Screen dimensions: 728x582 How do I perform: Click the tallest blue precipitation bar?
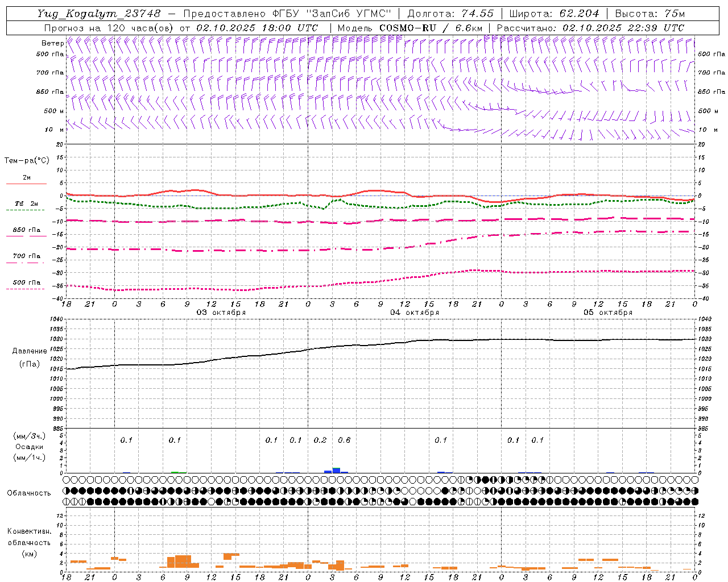pos(336,470)
